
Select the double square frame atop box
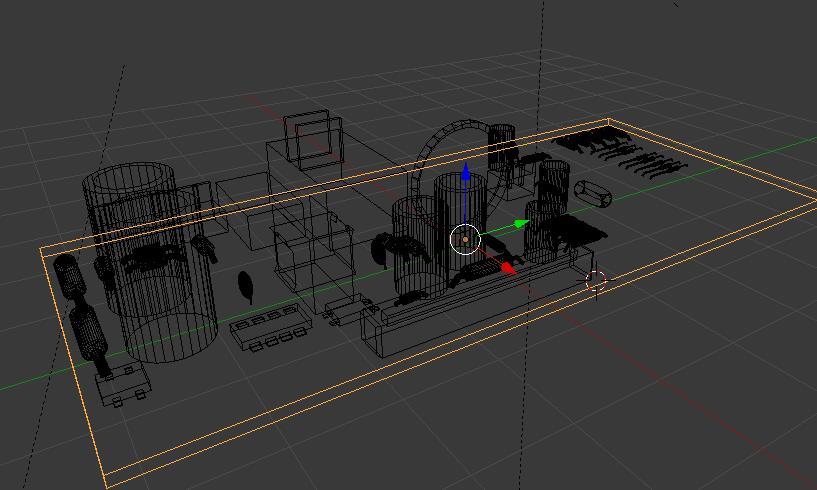point(314,139)
